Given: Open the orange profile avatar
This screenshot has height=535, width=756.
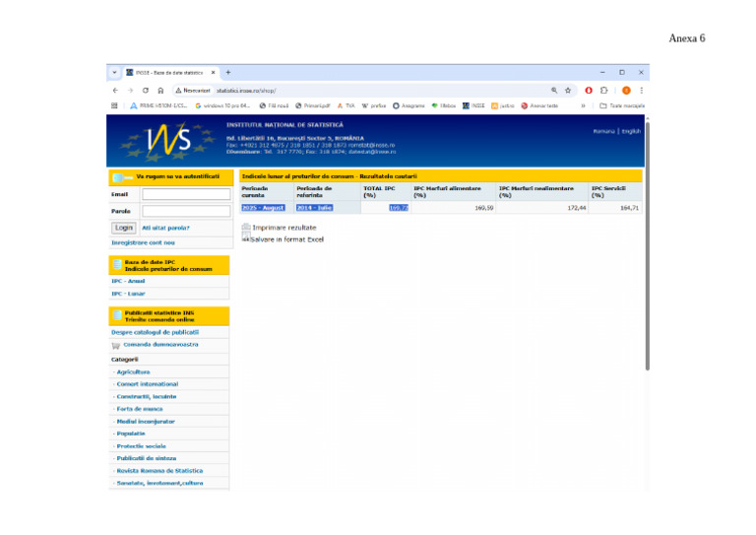Looking at the screenshot, I should pos(626,91).
